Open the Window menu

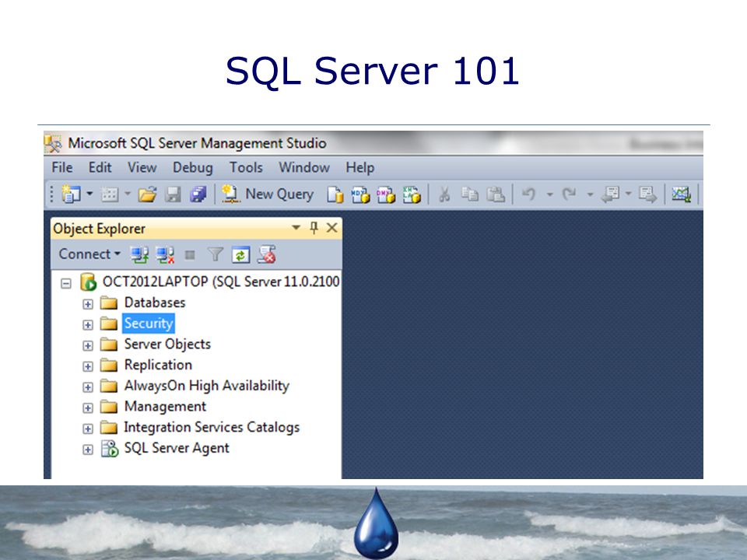(304, 168)
